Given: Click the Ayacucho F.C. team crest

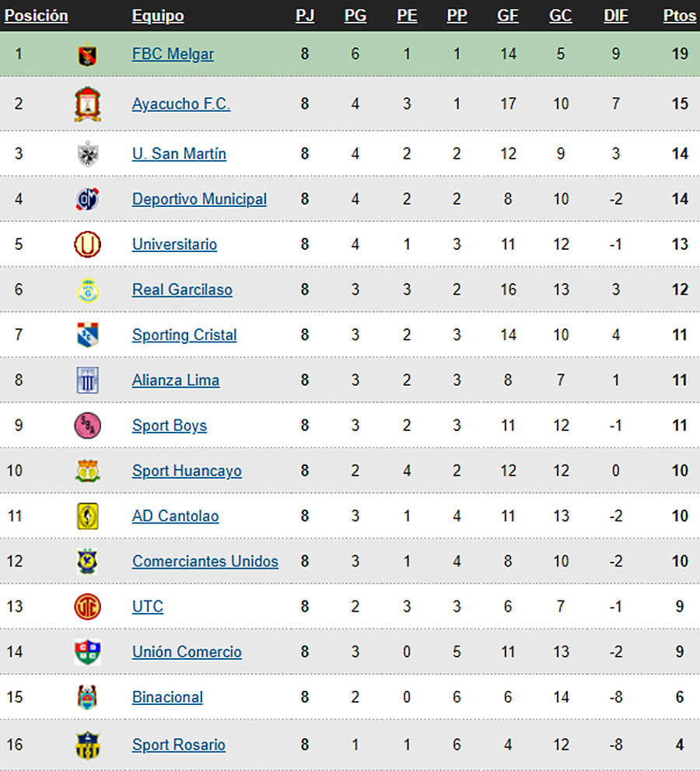Looking at the screenshot, I should click(x=87, y=103).
